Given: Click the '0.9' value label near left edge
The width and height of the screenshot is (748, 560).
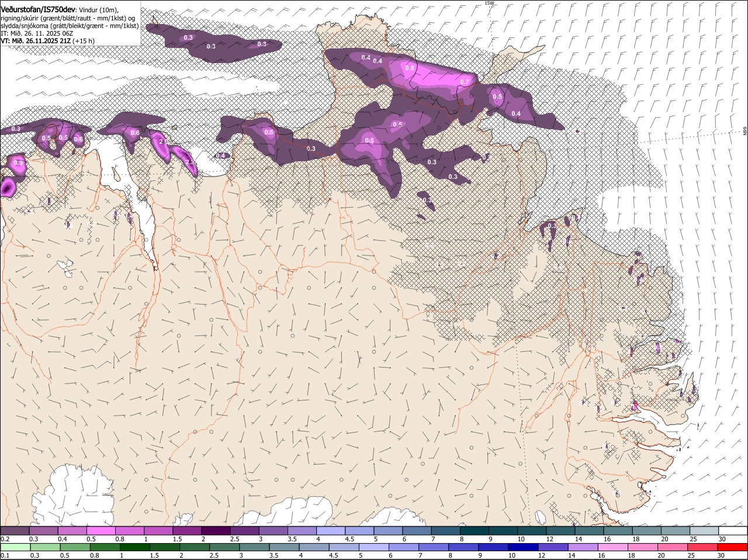Looking at the screenshot, I should point(18,163).
